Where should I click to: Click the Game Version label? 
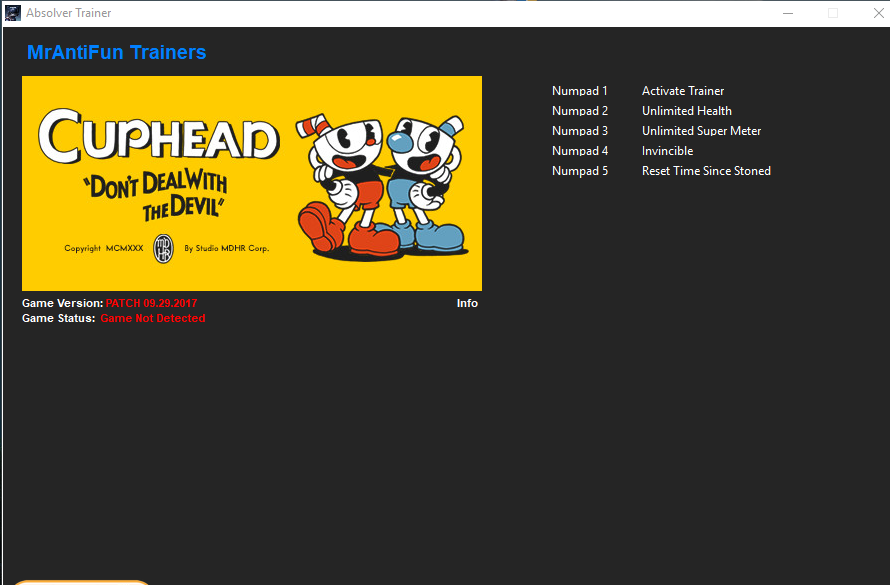tap(62, 303)
